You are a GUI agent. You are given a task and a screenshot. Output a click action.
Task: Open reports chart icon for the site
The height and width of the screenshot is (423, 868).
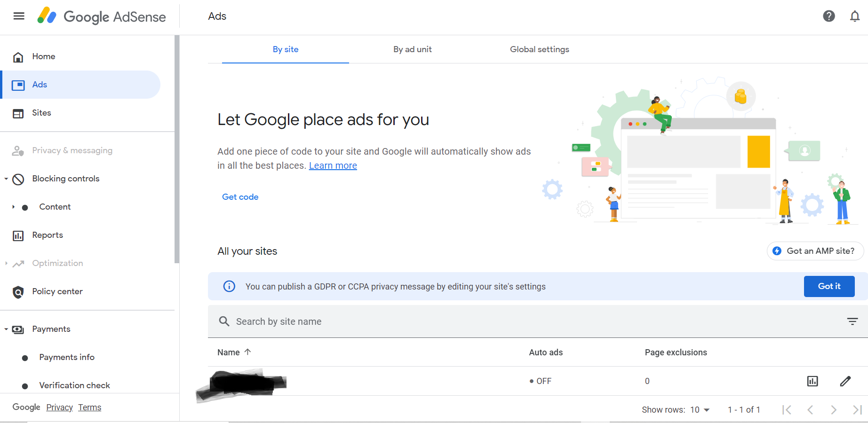click(x=812, y=381)
